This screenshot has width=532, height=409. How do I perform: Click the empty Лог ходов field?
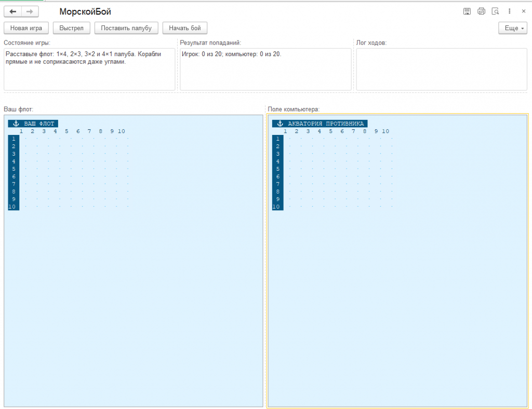[442, 69]
